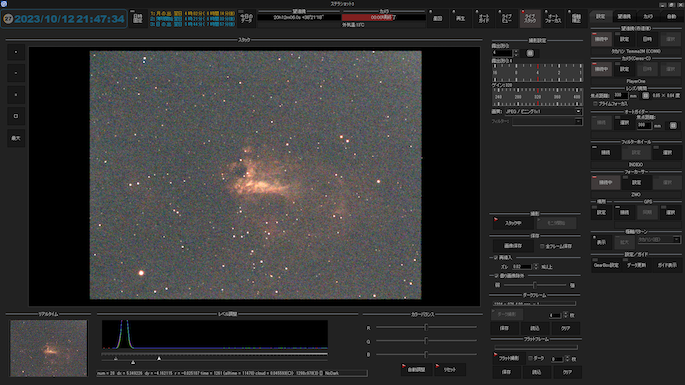Viewport: 685px width, 385px height.
Task: Click the polar pattern 表示 display button
Action: tap(602, 242)
